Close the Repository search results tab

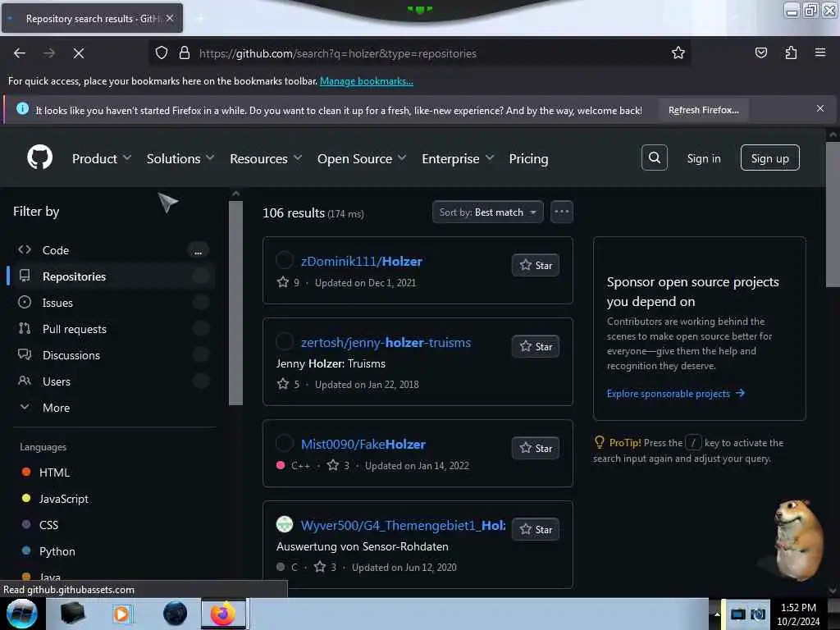pos(169,18)
